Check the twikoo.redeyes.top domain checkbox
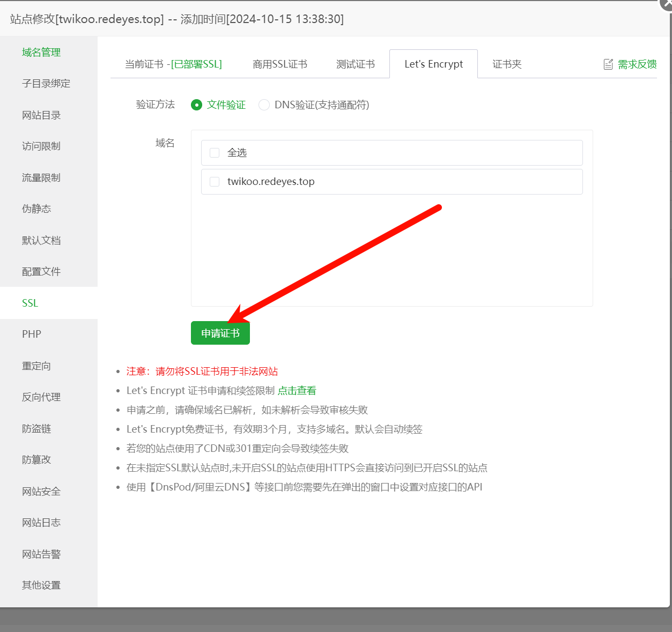The image size is (672, 632). click(214, 181)
